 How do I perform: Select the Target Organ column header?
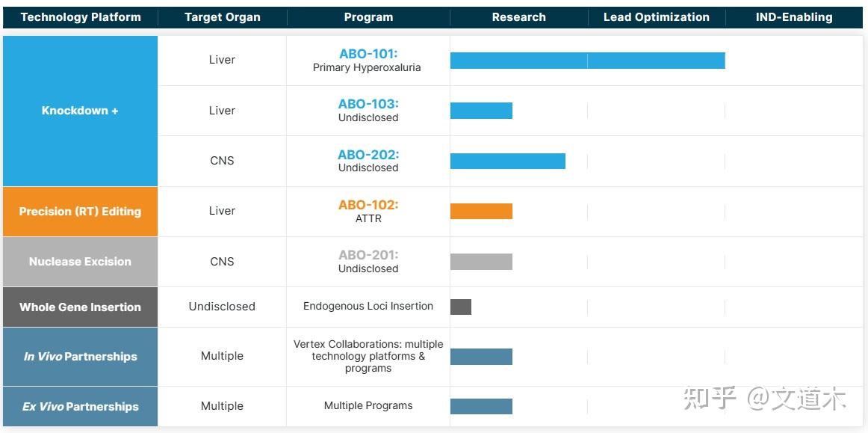tap(222, 17)
